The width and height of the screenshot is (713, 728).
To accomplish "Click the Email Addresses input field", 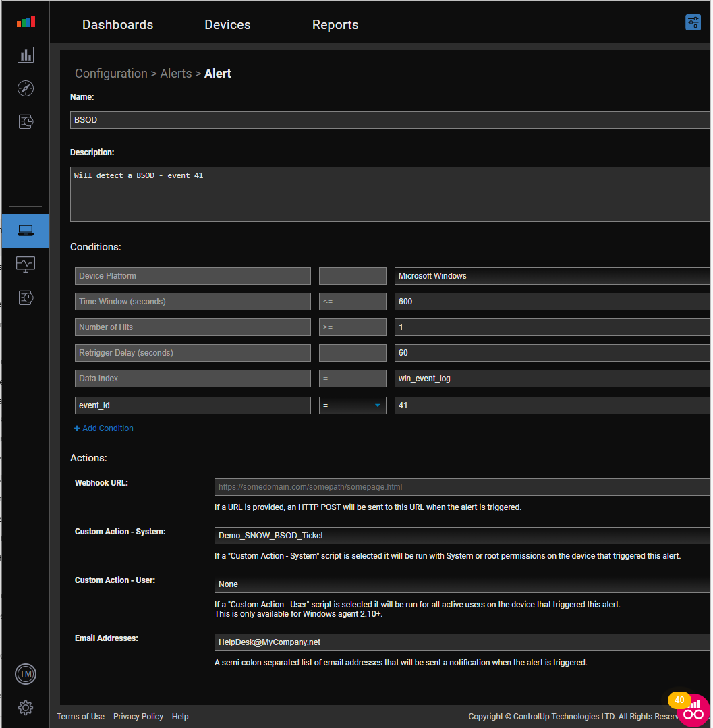I will coord(462,642).
